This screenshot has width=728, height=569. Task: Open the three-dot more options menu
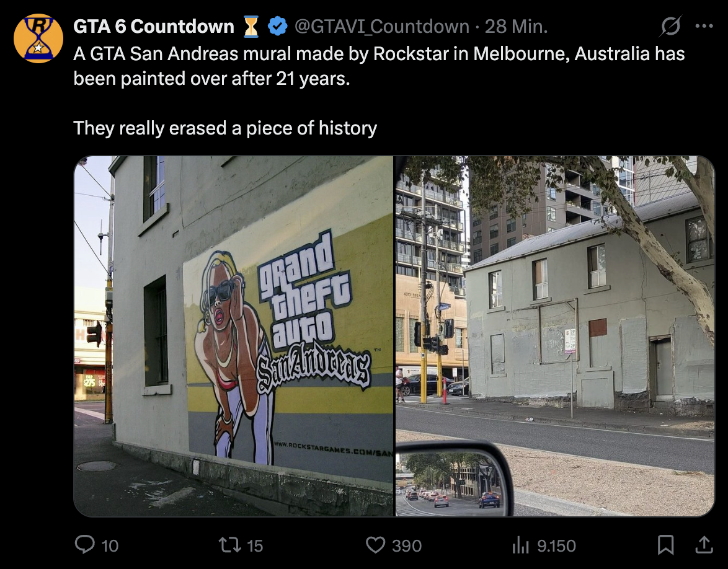704,26
